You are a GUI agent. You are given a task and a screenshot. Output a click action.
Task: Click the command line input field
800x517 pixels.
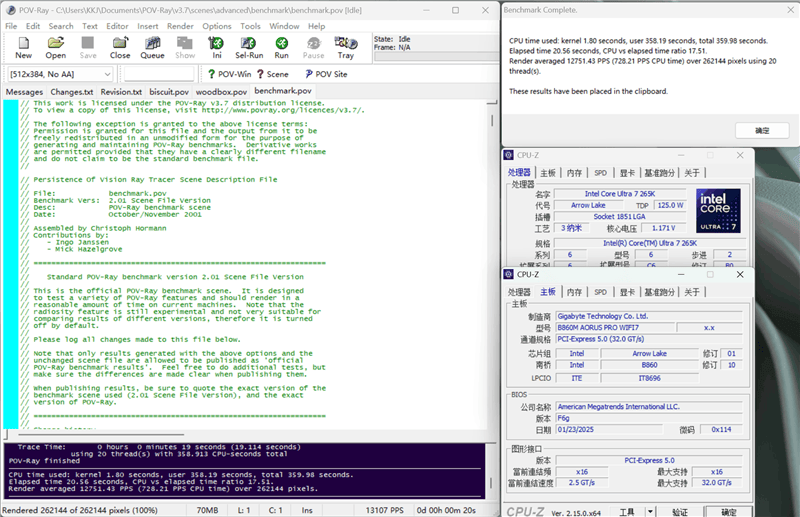click(159, 74)
